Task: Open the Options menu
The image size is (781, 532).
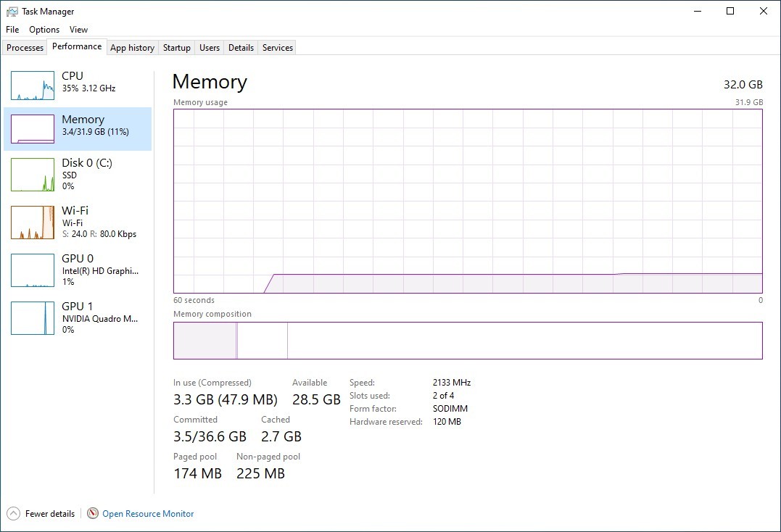Action: 44,30
